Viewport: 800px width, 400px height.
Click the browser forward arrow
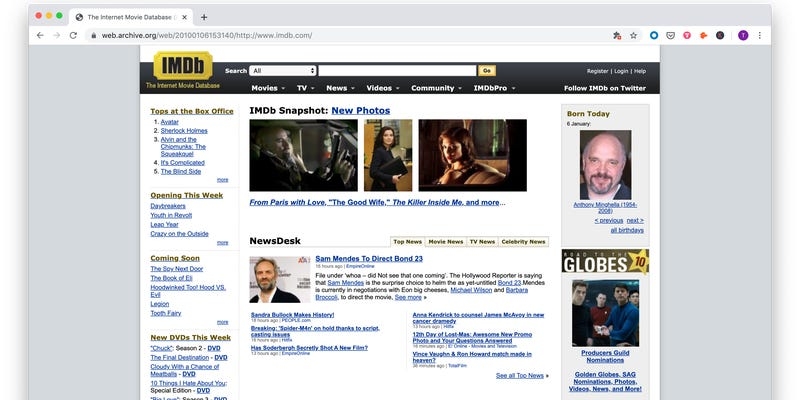[x=57, y=35]
